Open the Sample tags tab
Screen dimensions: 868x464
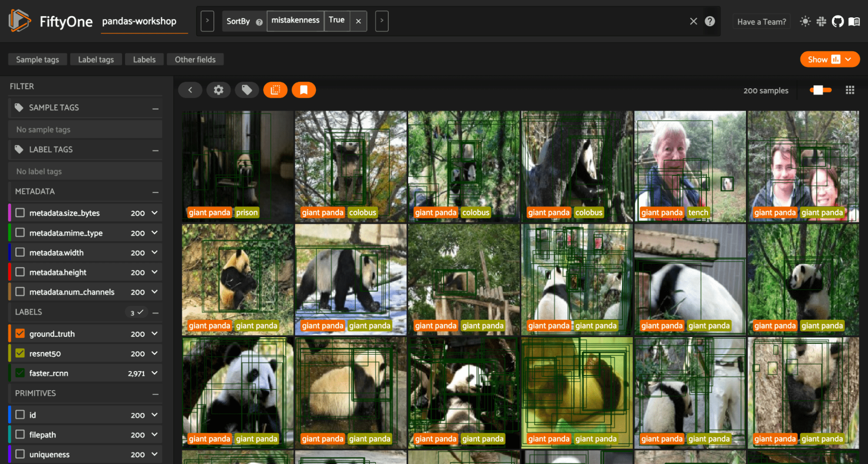click(37, 60)
